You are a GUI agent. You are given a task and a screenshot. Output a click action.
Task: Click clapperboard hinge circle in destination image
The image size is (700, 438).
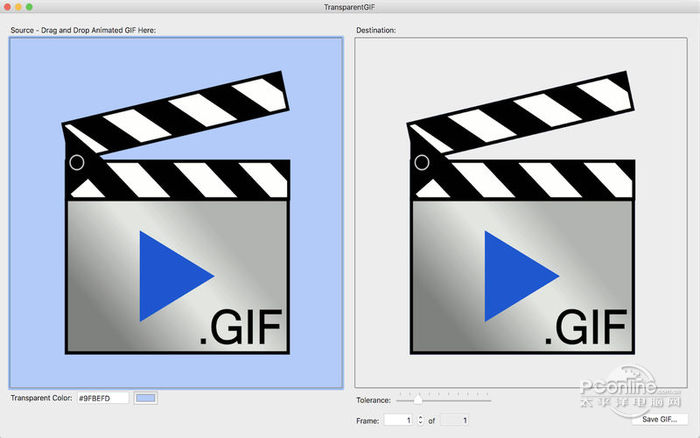(421, 162)
